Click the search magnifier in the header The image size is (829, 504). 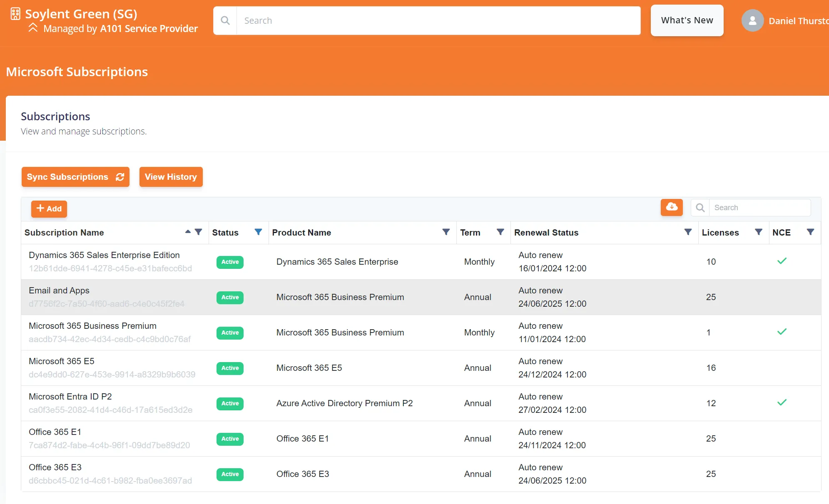(x=225, y=20)
